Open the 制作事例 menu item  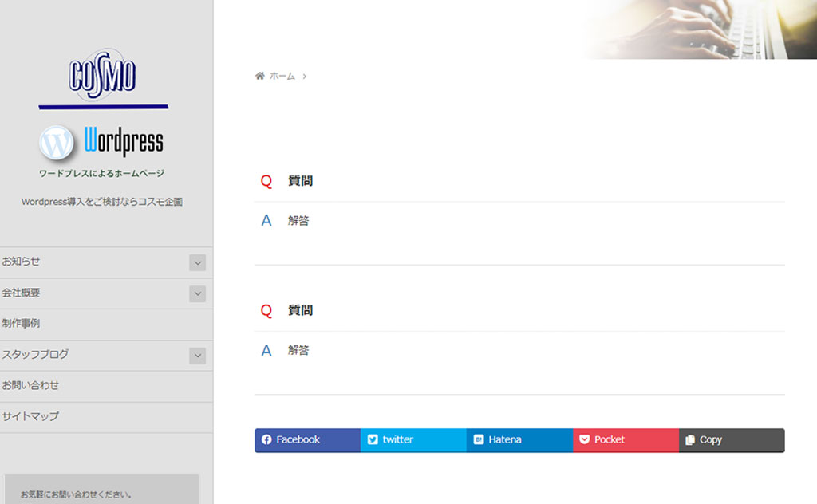click(x=22, y=324)
